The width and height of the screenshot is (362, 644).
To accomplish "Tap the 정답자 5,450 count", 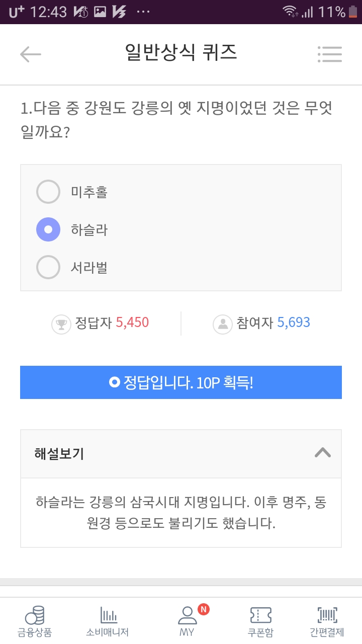I will [x=132, y=323].
